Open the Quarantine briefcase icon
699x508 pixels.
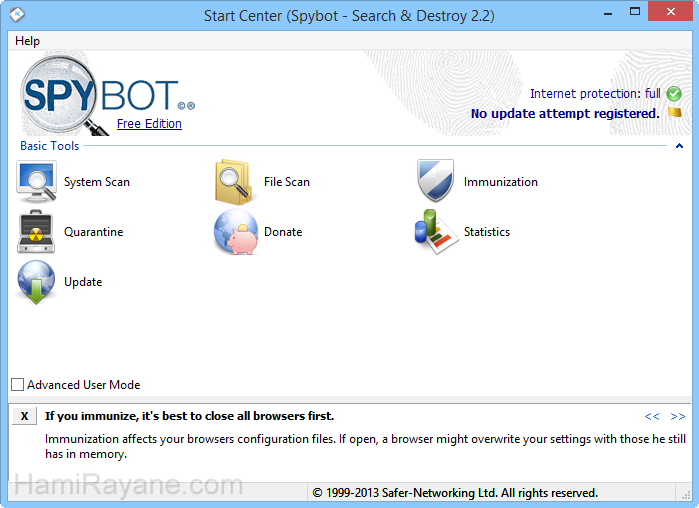(36, 232)
